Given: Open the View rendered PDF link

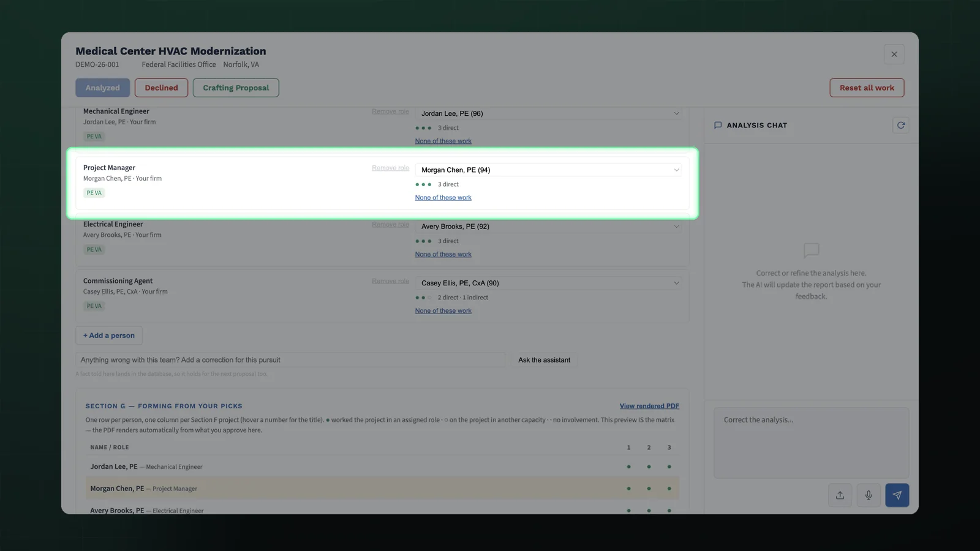Looking at the screenshot, I should pyautogui.click(x=649, y=406).
